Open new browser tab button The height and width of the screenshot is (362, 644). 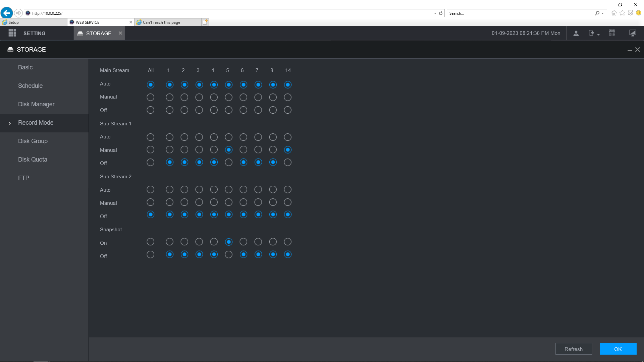coord(205,22)
